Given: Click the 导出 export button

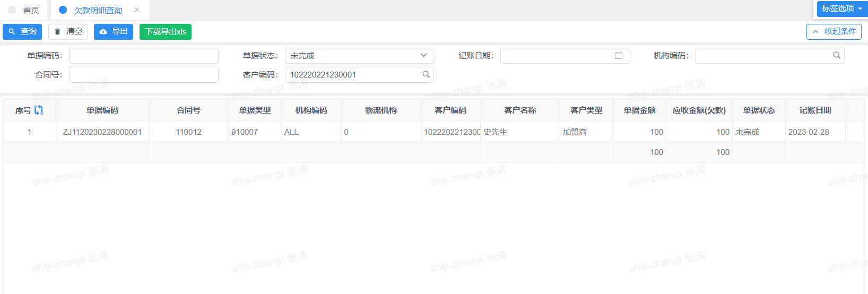Looking at the screenshot, I should tap(114, 32).
